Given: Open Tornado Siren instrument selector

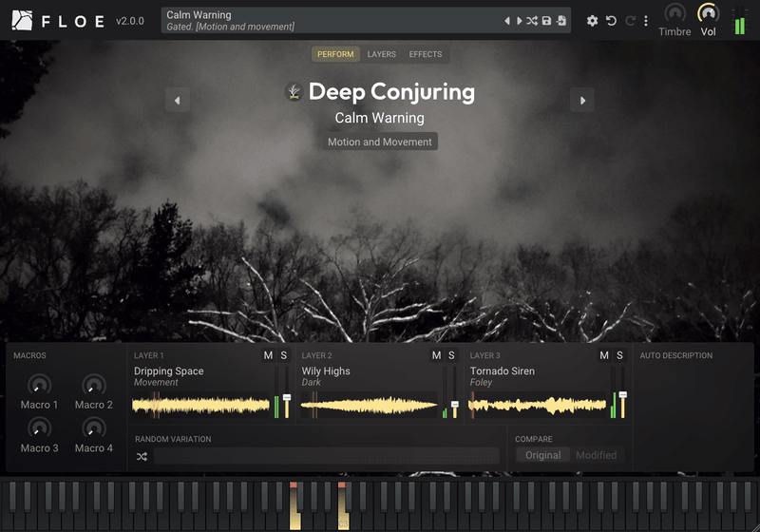Looking at the screenshot, I should [503, 370].
